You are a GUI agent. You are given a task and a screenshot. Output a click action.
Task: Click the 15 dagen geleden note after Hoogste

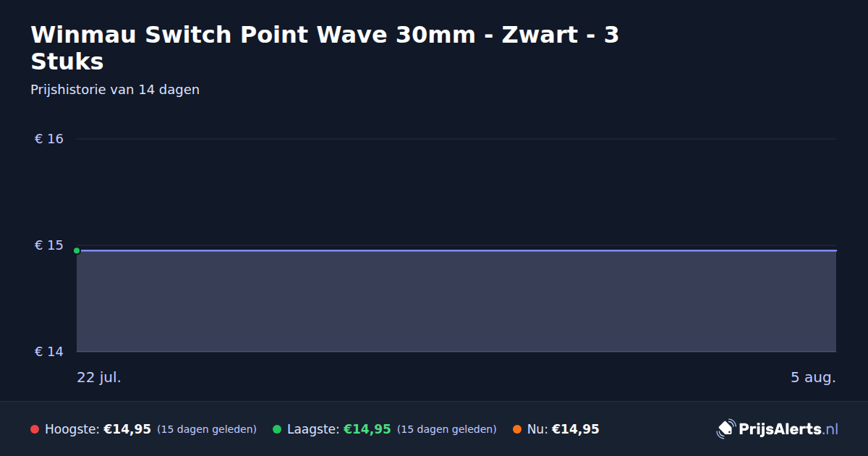coord(207,429)
